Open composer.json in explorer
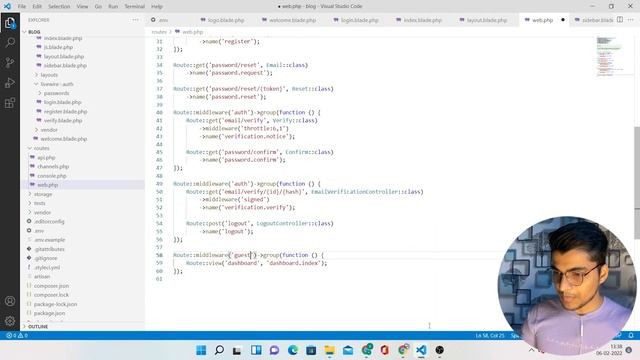Viewport: 640px width, 360px height. point(51,286)
